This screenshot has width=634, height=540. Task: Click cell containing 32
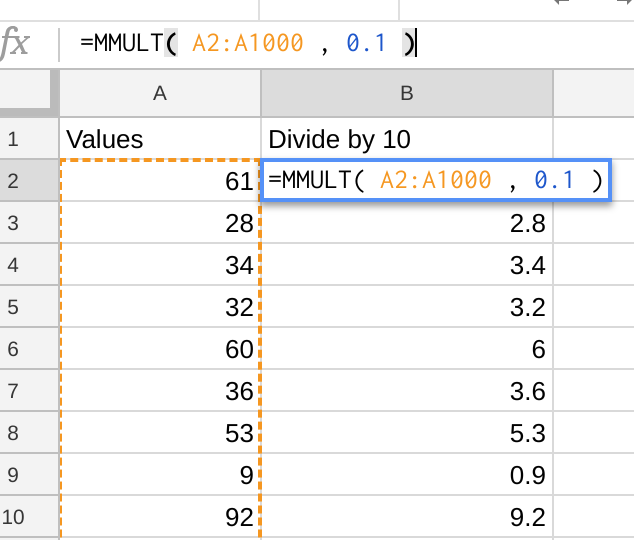160,307
